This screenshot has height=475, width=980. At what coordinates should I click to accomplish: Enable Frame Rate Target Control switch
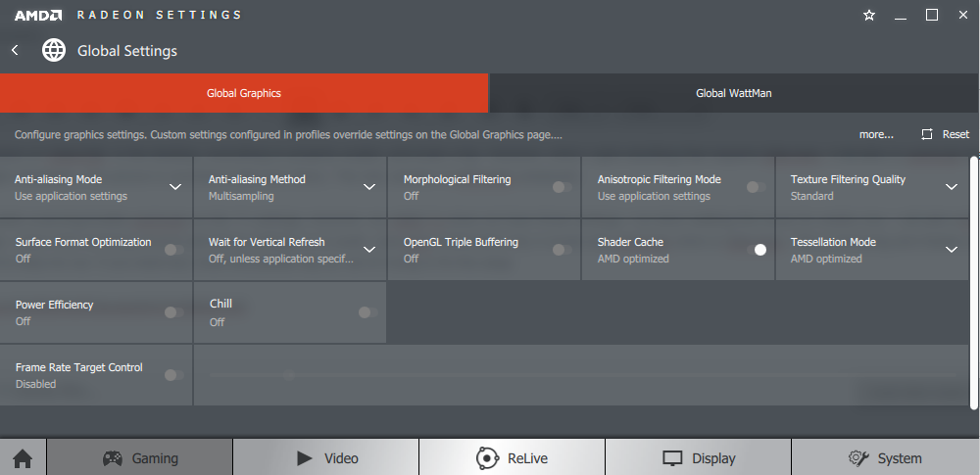click(173, 375)
